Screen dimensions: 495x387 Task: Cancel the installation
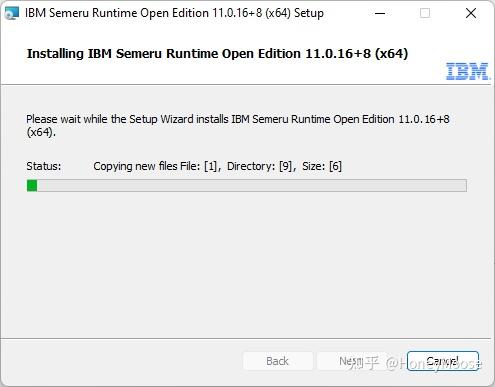pos(443,361)
